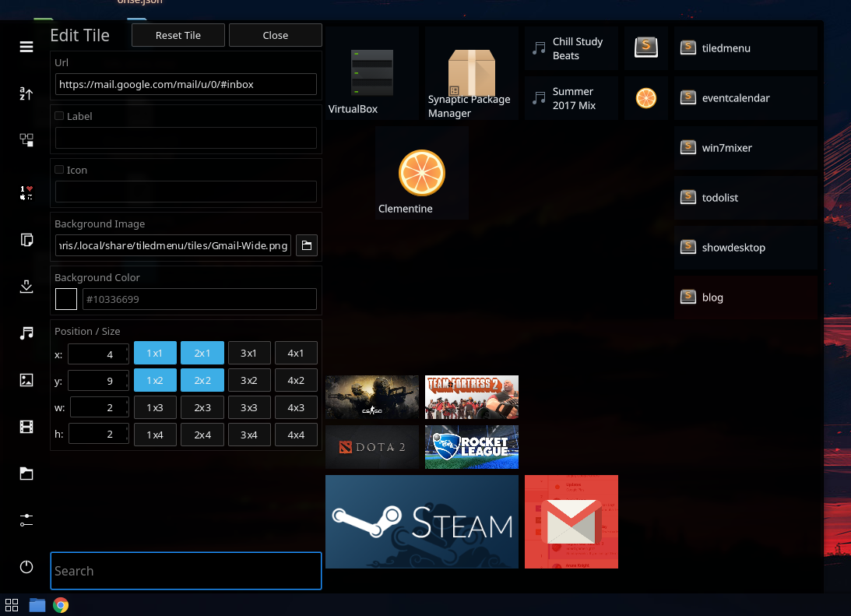Open the showdesktop project tile
This screenshot has height=616, width=851.
point(746,248)
